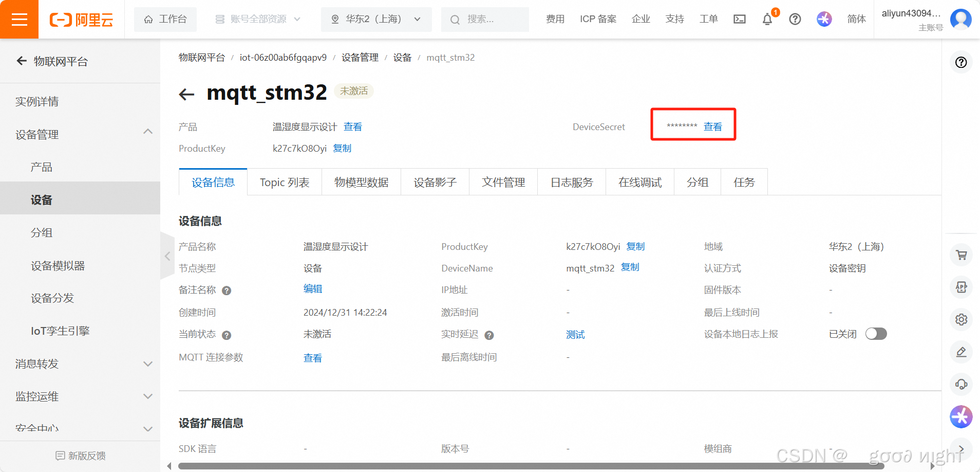This screenshot has height=472, width=980.
Task: Open the Cloud Shell terminal icon
Action: pyautogui.click(x=740, y=20)
